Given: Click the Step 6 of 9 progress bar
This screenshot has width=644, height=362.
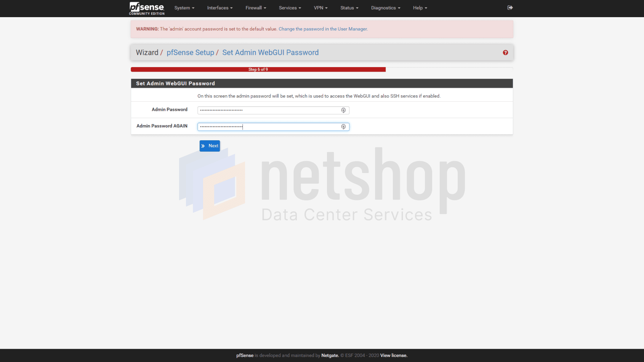Looking at the screenshot, I should [x=258, y=69].
